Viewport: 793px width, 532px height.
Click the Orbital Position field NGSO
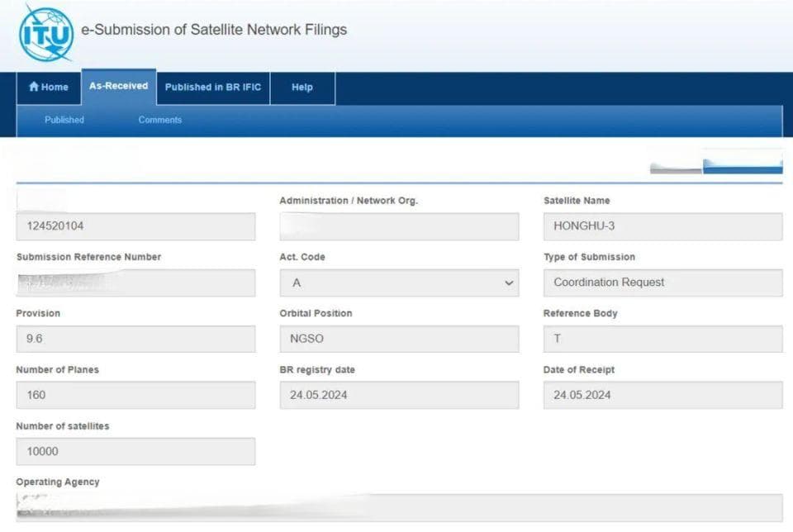coord(399,339)
